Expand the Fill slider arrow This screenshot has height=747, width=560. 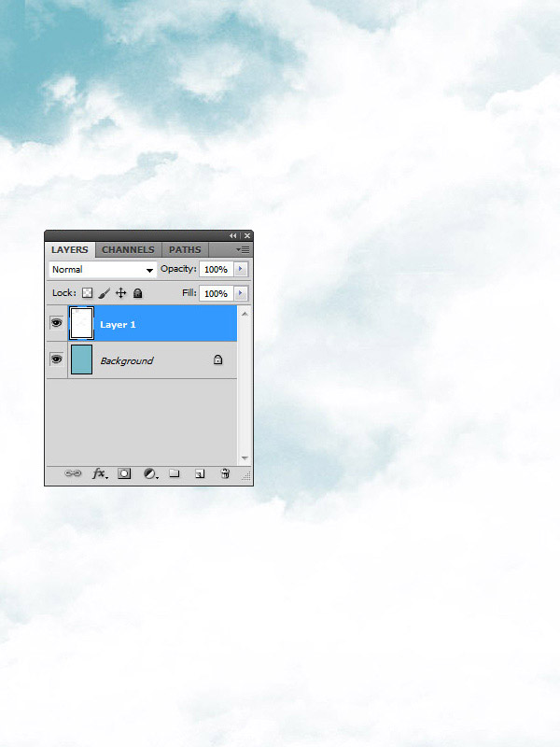pyautogui.click(x=241, y=293)
